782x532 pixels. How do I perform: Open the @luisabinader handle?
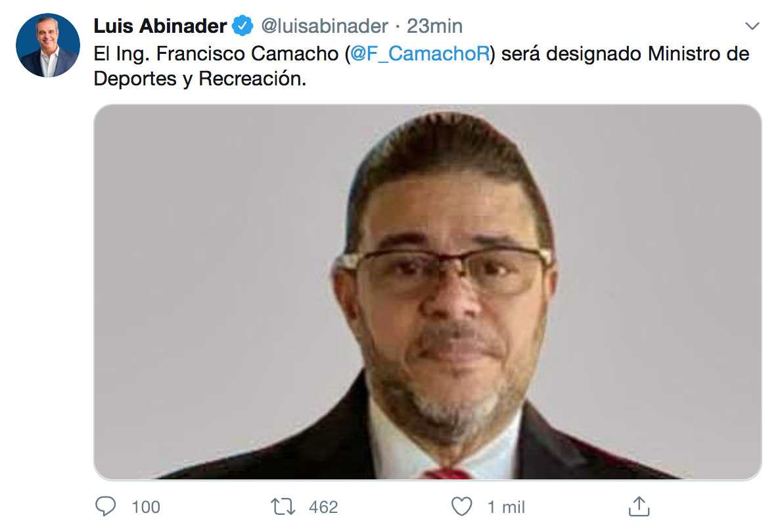coord(324,26)
